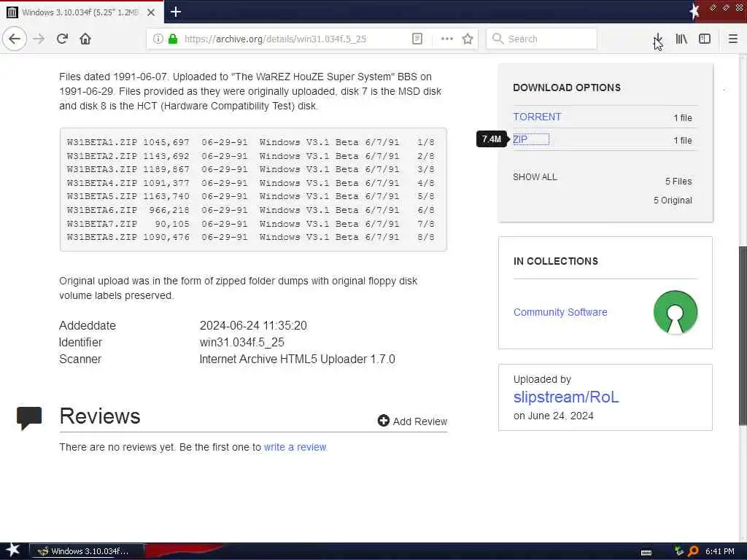Open the 5 Original files listing
747x560 pixels.
click(x=673, y=201)
